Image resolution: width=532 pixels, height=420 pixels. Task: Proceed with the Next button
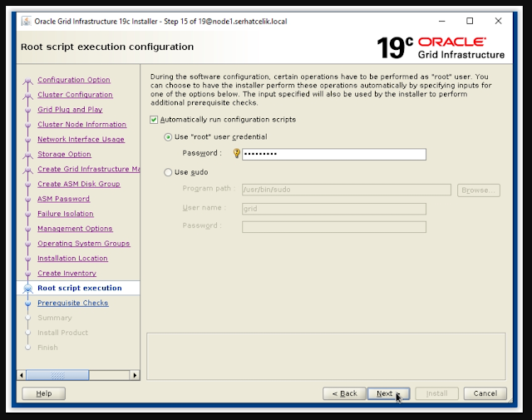click(388, 393)
